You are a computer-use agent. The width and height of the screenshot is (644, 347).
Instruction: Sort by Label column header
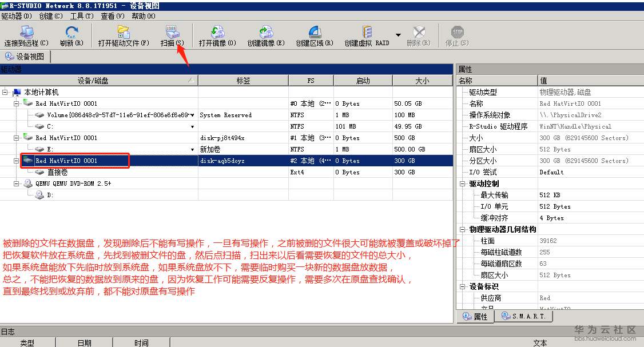(x=243, y=81)
